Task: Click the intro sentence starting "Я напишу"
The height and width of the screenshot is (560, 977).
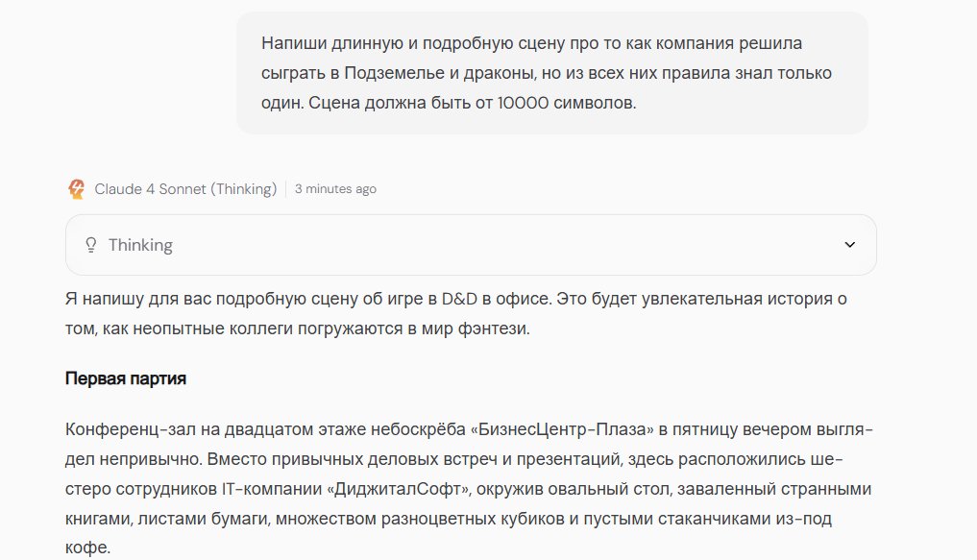Action: pos(456,313)
